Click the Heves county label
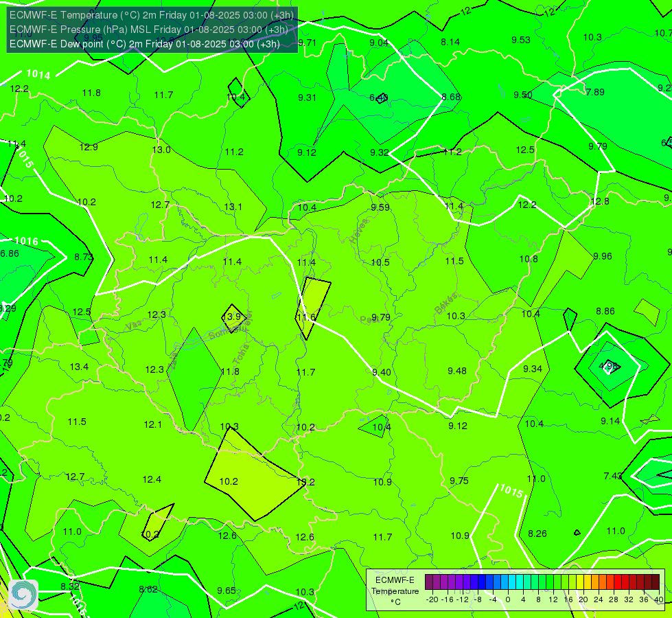This screenshot has width=672, height=618. click(359, 231)
